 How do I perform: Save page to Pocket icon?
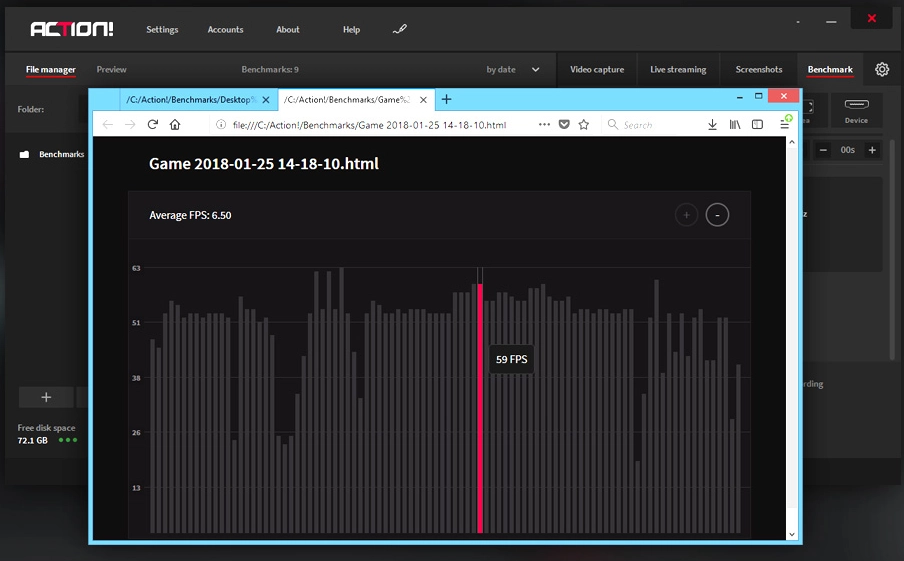[564, 124]
